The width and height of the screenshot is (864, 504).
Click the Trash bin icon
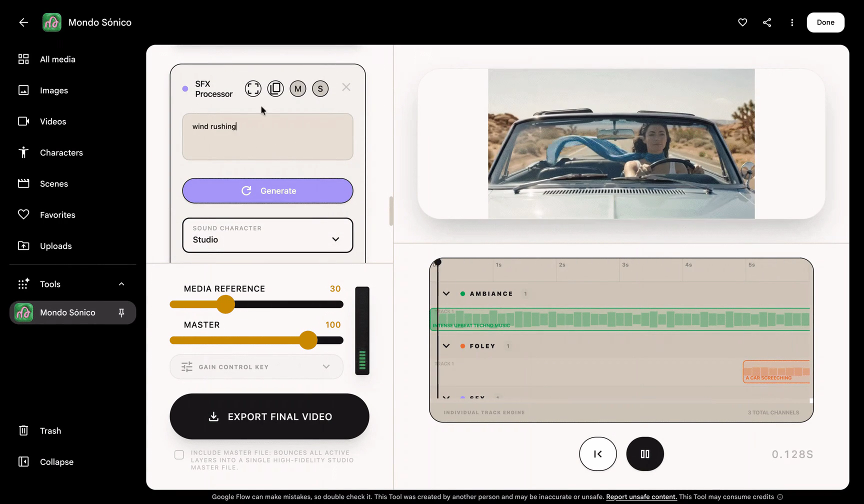23,430
